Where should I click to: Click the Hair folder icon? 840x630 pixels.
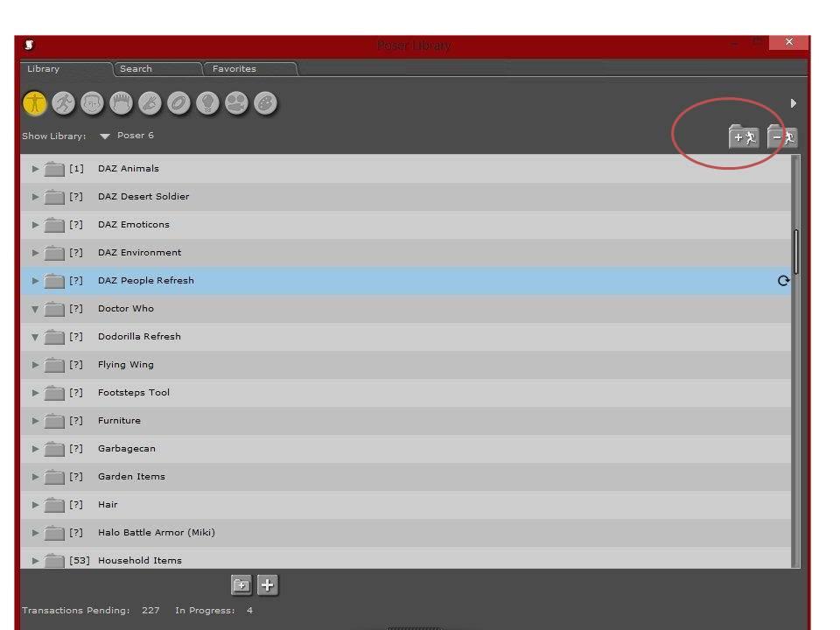point(53,505)
